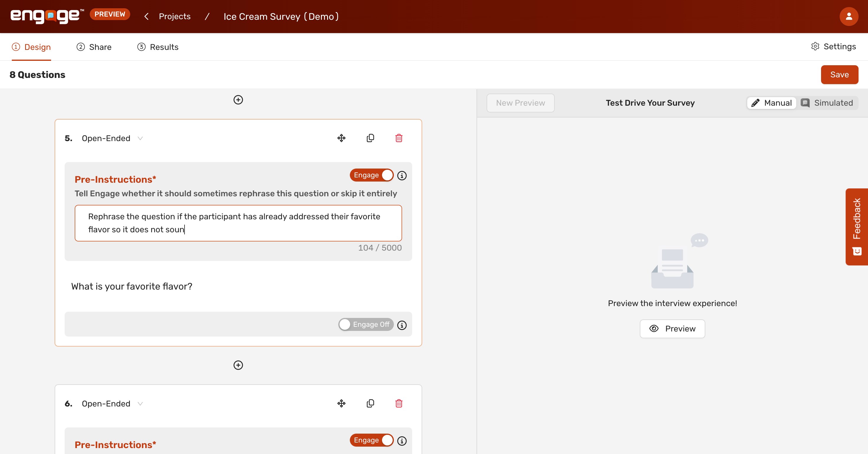Viewport: 868px width, 454px height.
Task: Select Simulated test drive mode
Action: click(827, 103)
